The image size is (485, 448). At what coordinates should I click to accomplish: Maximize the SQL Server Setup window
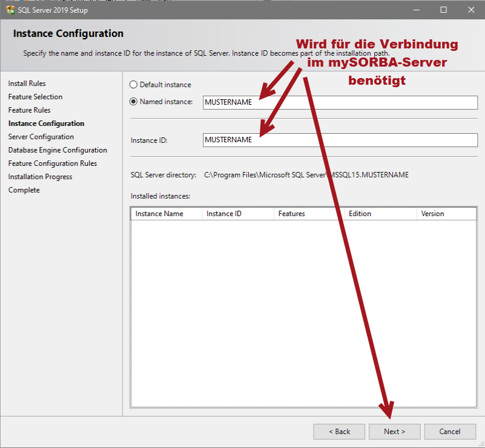click(444, 10)
